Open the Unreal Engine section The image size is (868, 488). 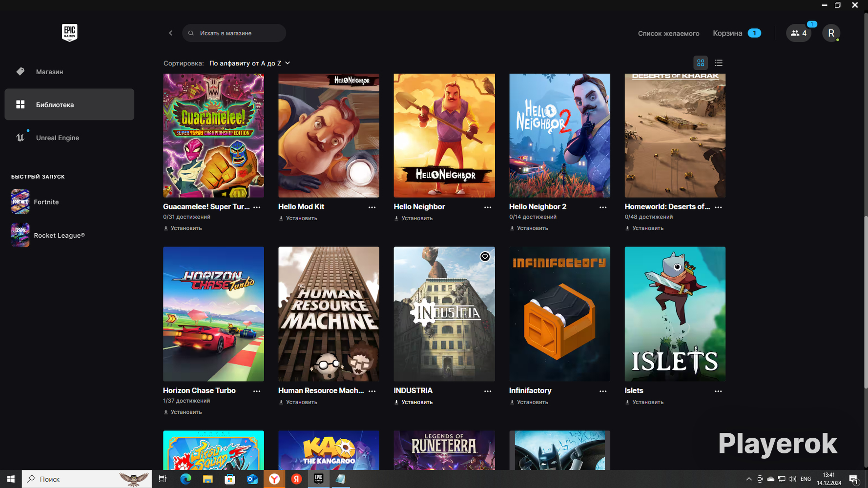(x=69, y=138)
